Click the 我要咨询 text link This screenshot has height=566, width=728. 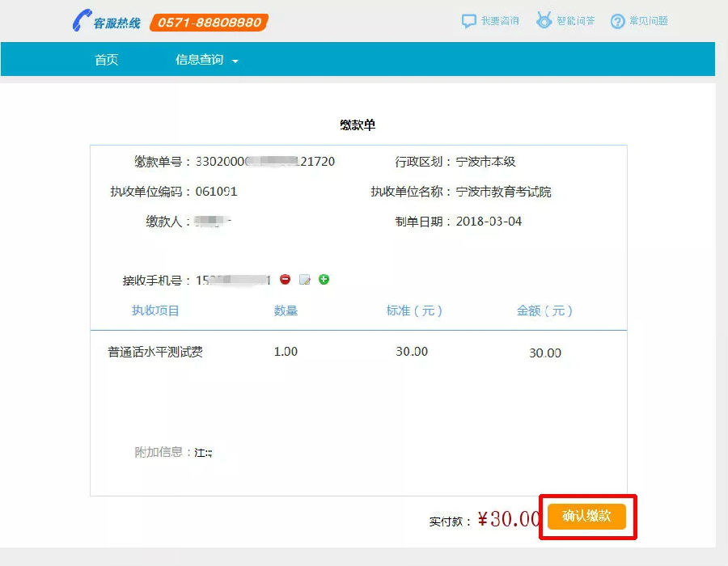pos(500,21)
